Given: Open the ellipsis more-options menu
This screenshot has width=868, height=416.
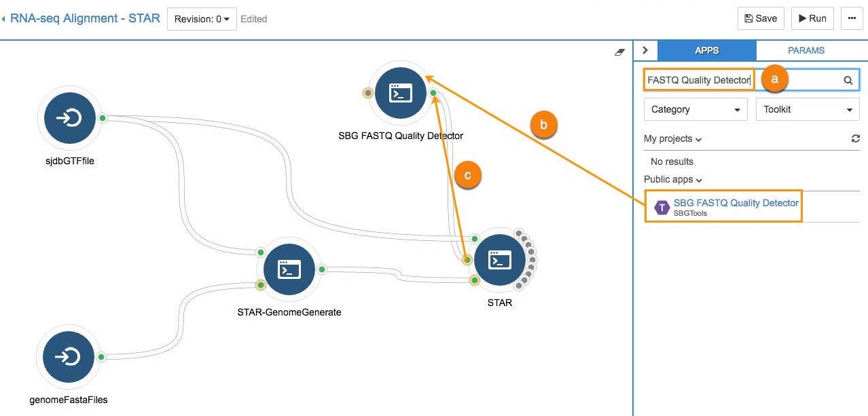Looking at the screenshot, I should tap(852, 18).
